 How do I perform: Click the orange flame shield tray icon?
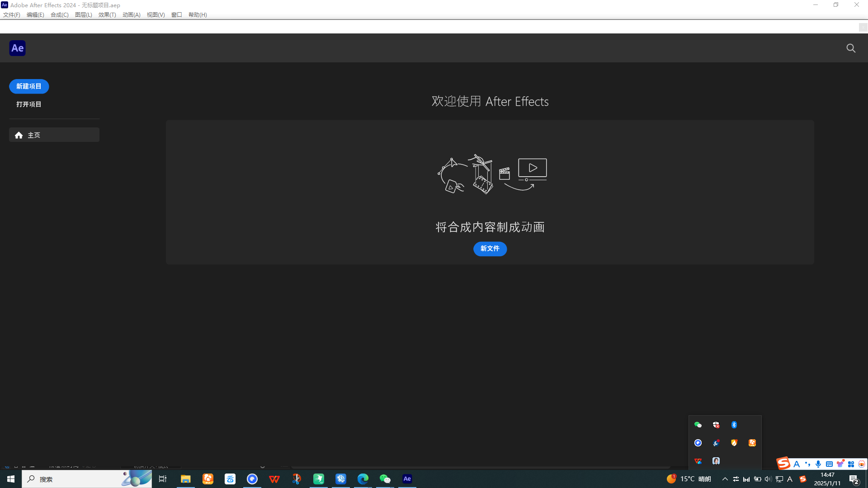pos(734,443)
